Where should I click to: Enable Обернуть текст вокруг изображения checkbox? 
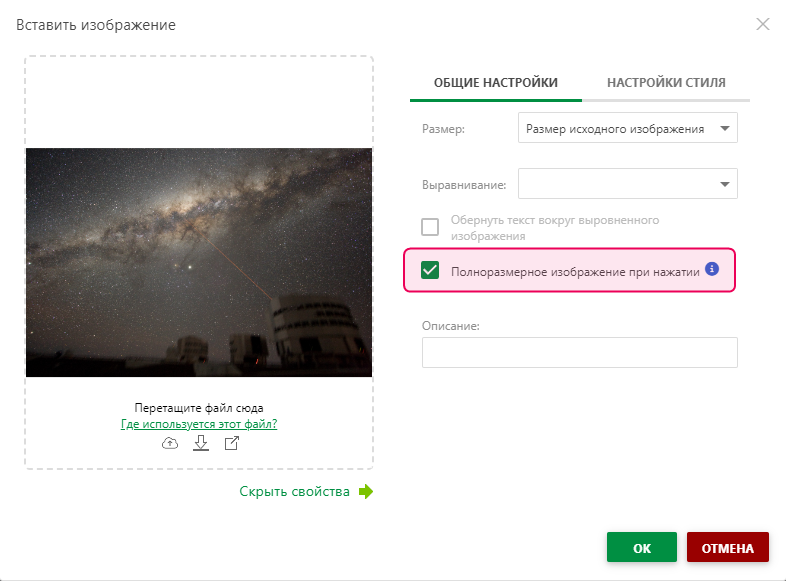tap(430, 227)
